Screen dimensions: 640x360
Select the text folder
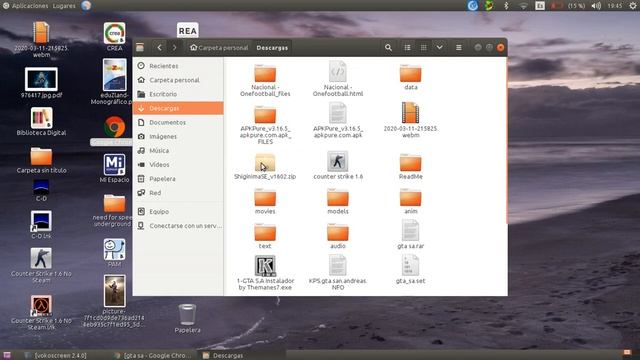tap(265, 236)
